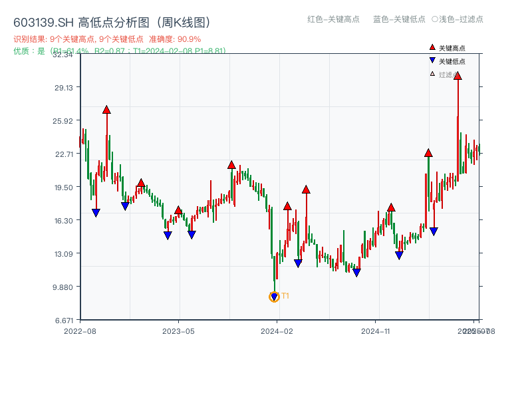Click the 2024-02 x-axis label
The image size is (532, 399).
[x=278, y=330]
